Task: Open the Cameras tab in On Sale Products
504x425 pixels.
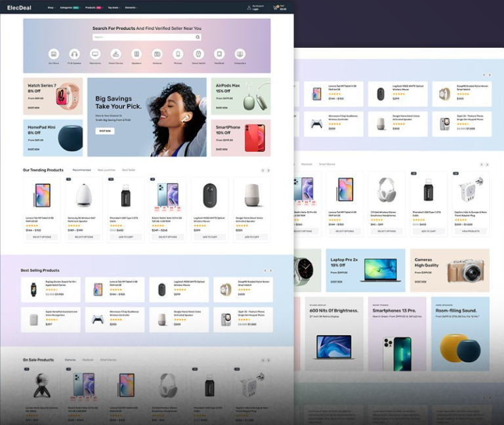Action: pyautogui.click(x=70, y=360)
